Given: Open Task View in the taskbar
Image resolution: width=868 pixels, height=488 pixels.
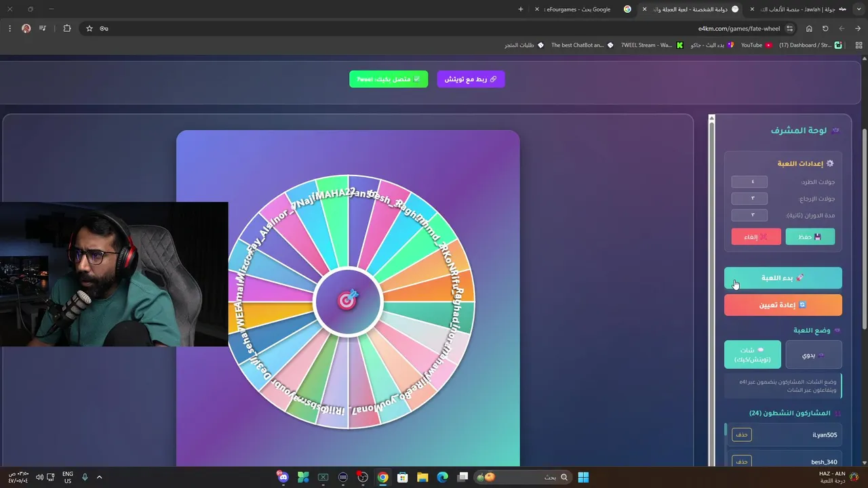Looking at the screenshot, I should (x=463, y=477).
